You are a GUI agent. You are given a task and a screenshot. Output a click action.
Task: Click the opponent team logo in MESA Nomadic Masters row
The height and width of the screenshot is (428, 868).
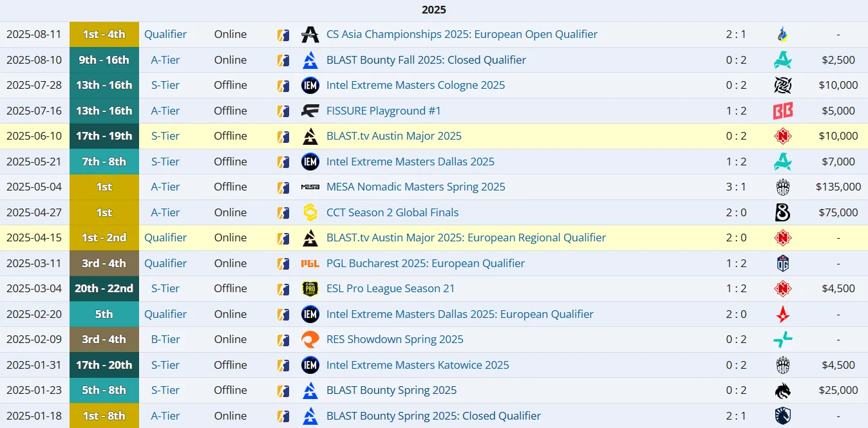coord(783,187)
